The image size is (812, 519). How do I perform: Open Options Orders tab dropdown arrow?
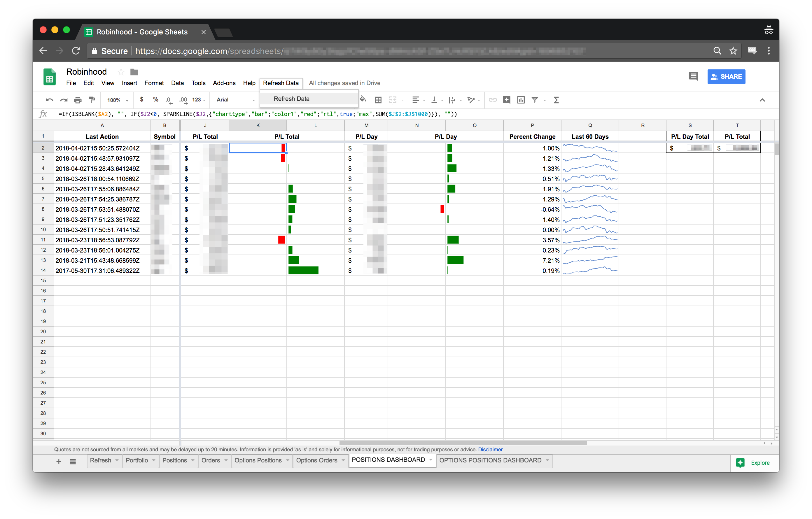click(x=343, y=460)
